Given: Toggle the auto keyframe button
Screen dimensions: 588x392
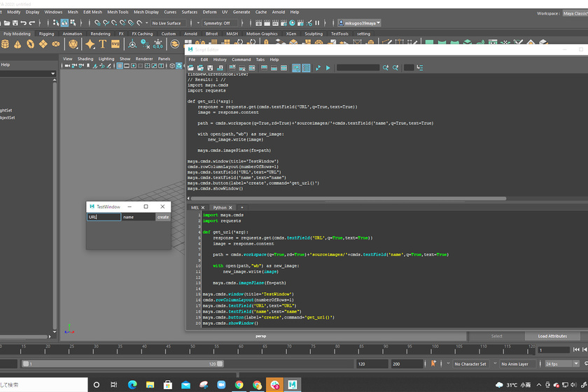Looking at the screenshot, I should coord(433,364).
